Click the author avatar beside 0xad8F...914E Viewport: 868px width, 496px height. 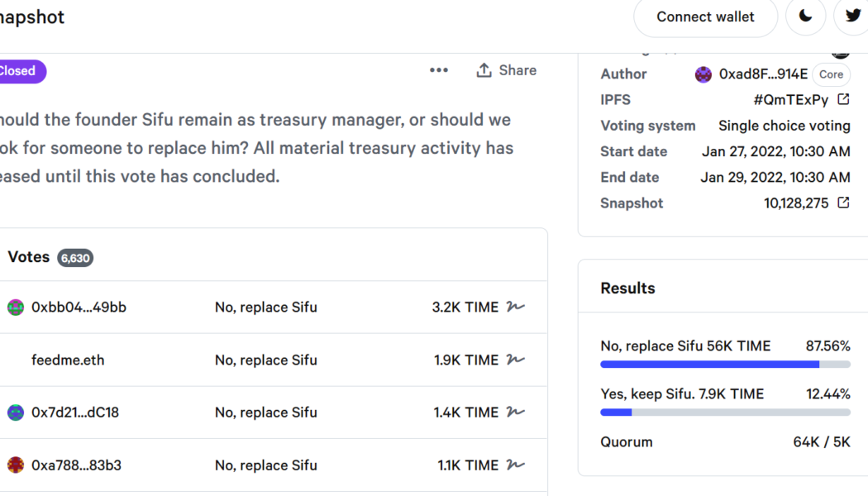(703, 74)
